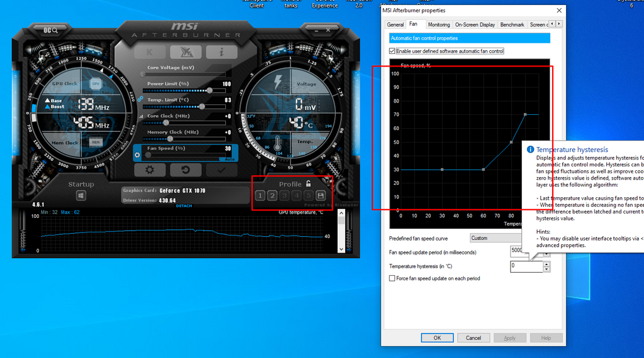Click the DETACH link under the driver version
The image size is (644, 358).
pos(184,206)
